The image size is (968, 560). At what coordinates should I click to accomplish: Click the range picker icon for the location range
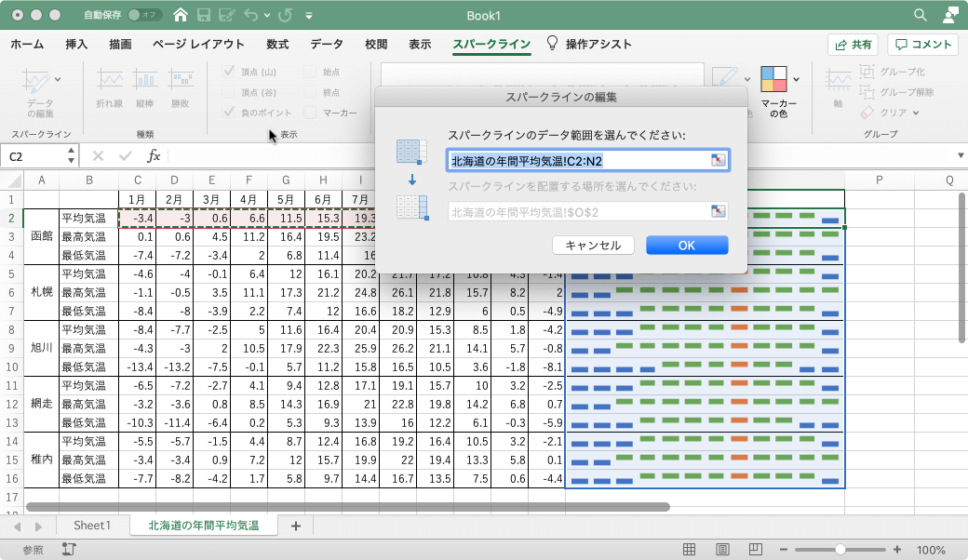pos(718,211)
